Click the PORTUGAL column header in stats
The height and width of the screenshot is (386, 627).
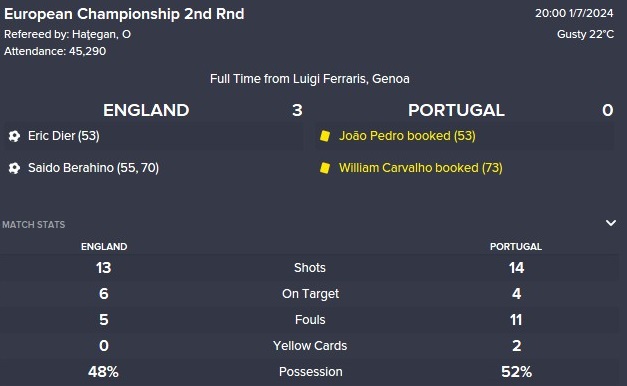point(516,247)
